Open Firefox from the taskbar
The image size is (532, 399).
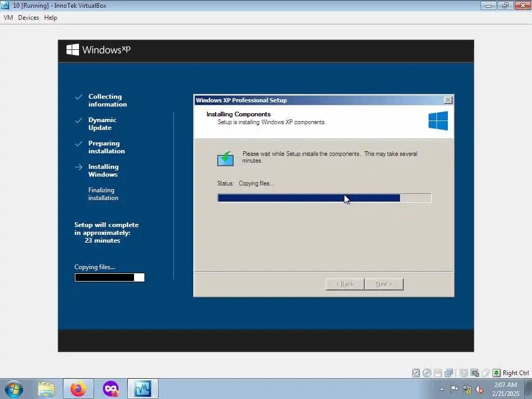click(78, 389)
